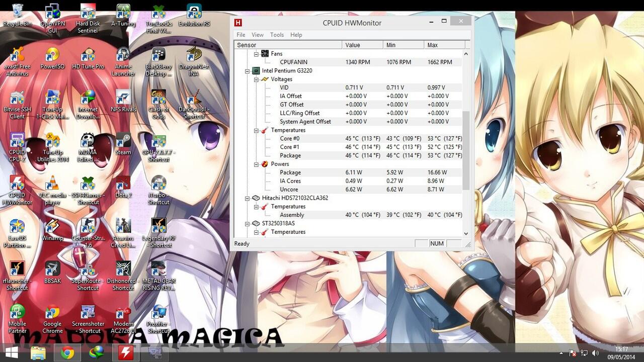Collapse the ST3250318AS drive node
Image resolution: width=644 pixels, height=362 pixels.
247,223
